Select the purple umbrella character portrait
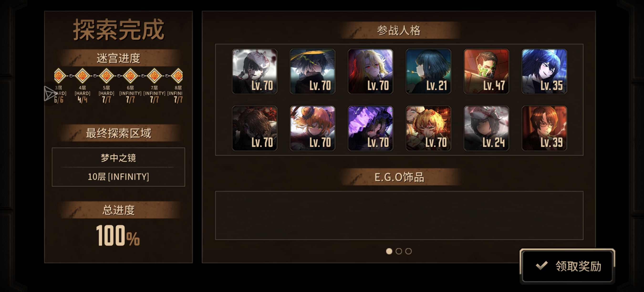644x292 pixels. (370, 128)
